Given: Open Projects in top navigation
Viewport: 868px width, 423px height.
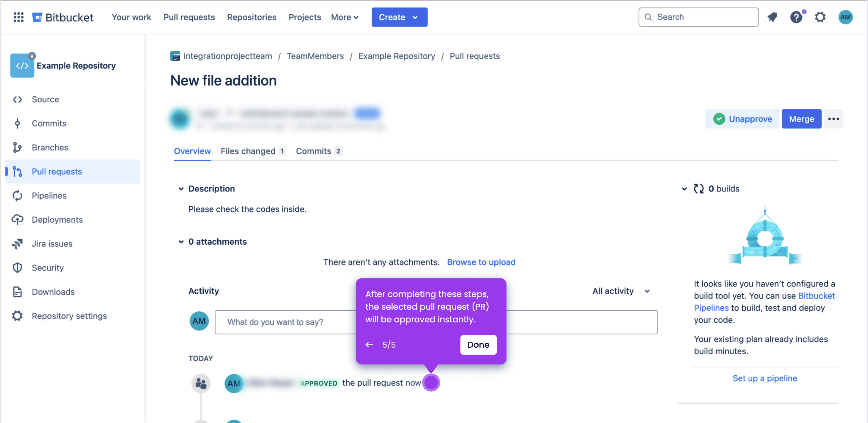Looking at the screenshot, I should [305, 17].
